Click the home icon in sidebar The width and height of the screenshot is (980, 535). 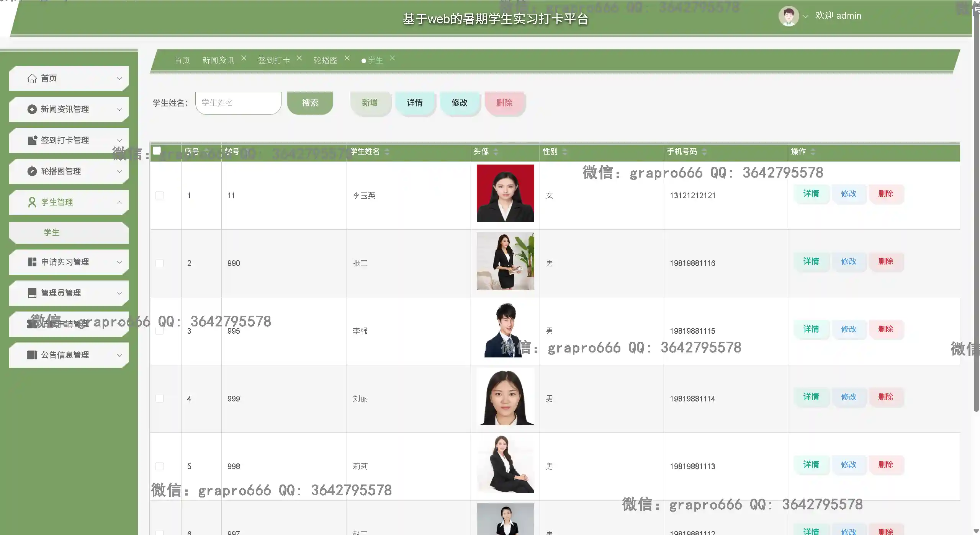[x=32, y=78]
